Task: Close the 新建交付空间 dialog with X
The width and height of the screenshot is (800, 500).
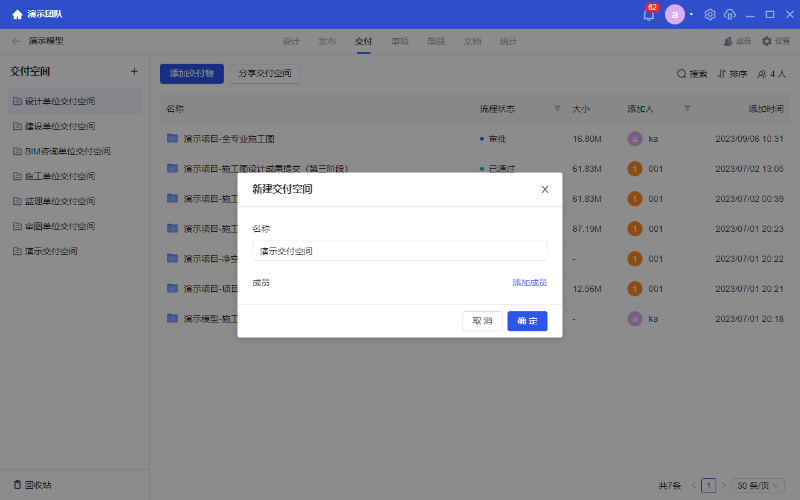Action: tap(545, 189)
